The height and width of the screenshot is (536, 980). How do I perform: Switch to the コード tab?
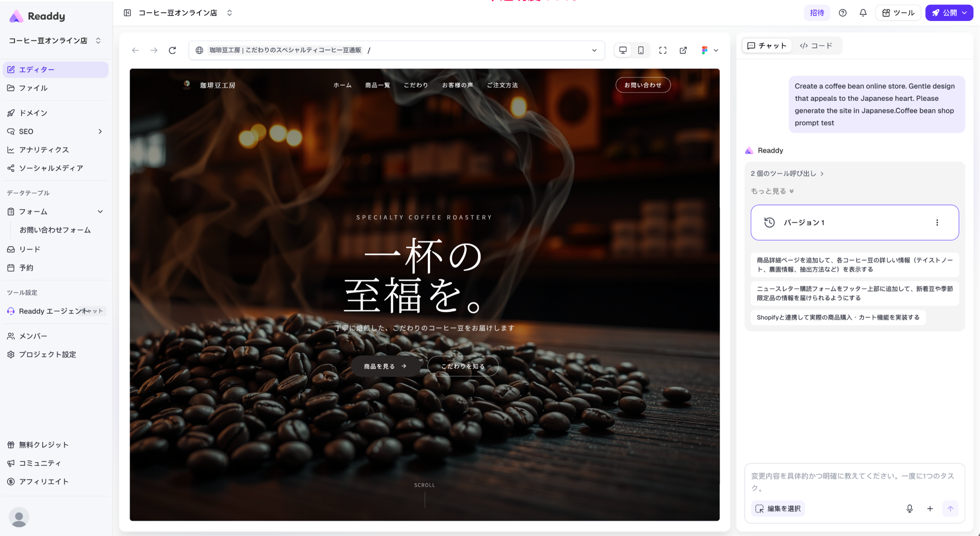point(816,46)
